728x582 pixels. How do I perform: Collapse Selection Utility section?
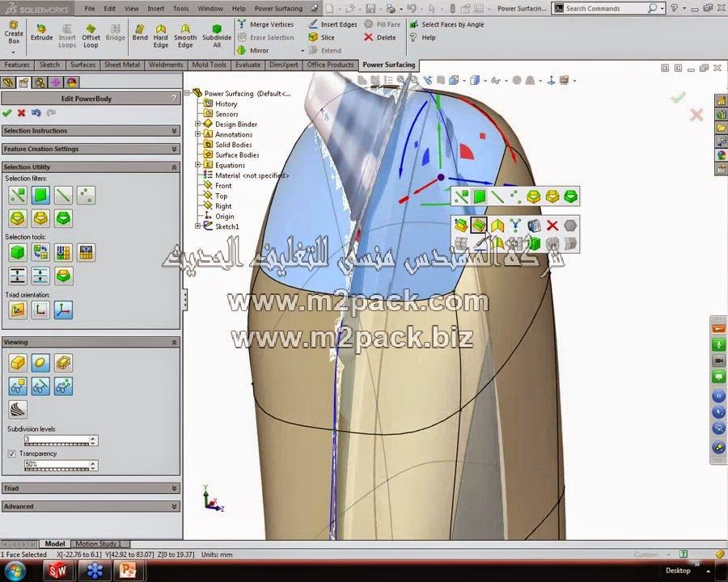pyautogui.click(x=91, y=167)
